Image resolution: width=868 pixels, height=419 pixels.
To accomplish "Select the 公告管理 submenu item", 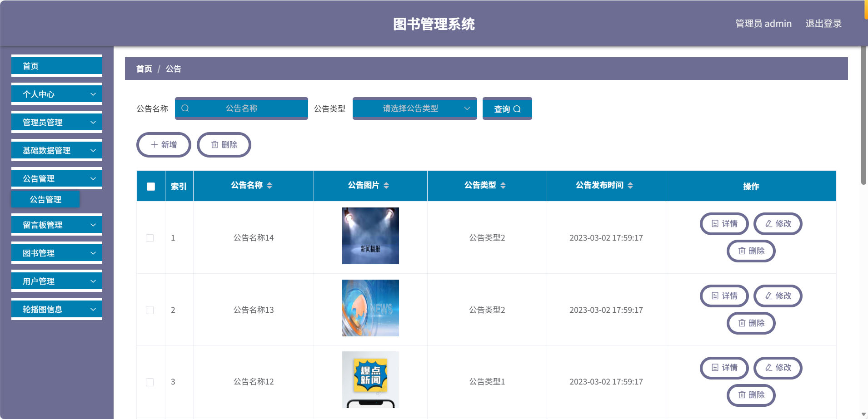I will 45,199.
